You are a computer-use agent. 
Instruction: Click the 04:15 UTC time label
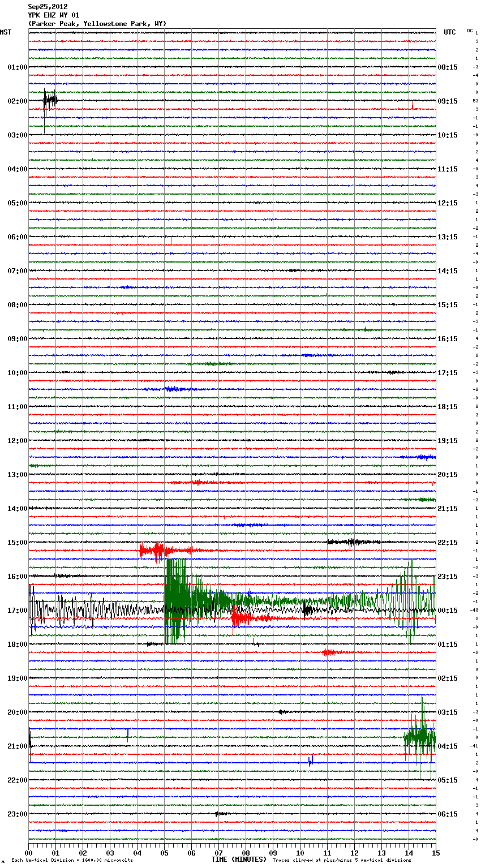448,746
